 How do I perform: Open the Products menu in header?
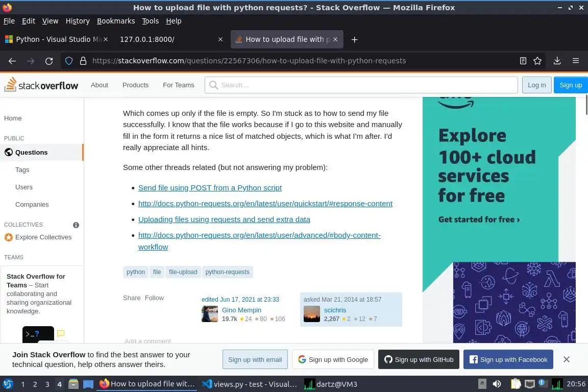[135, 85]
